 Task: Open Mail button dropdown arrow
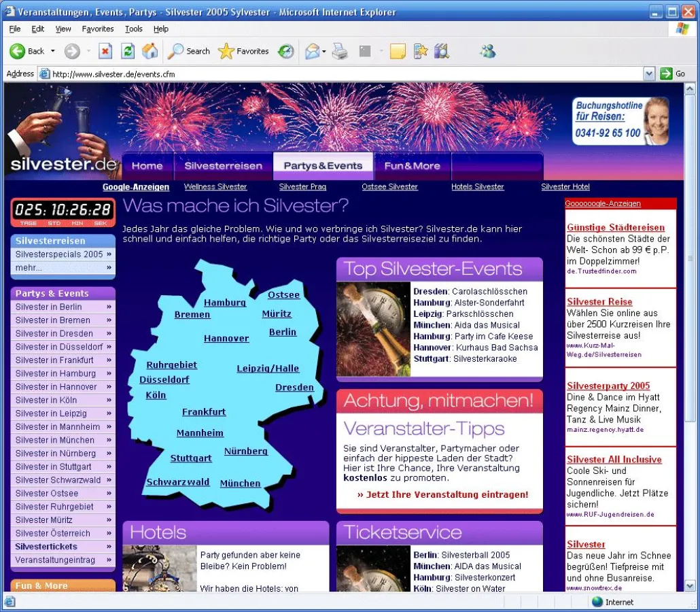324,52
